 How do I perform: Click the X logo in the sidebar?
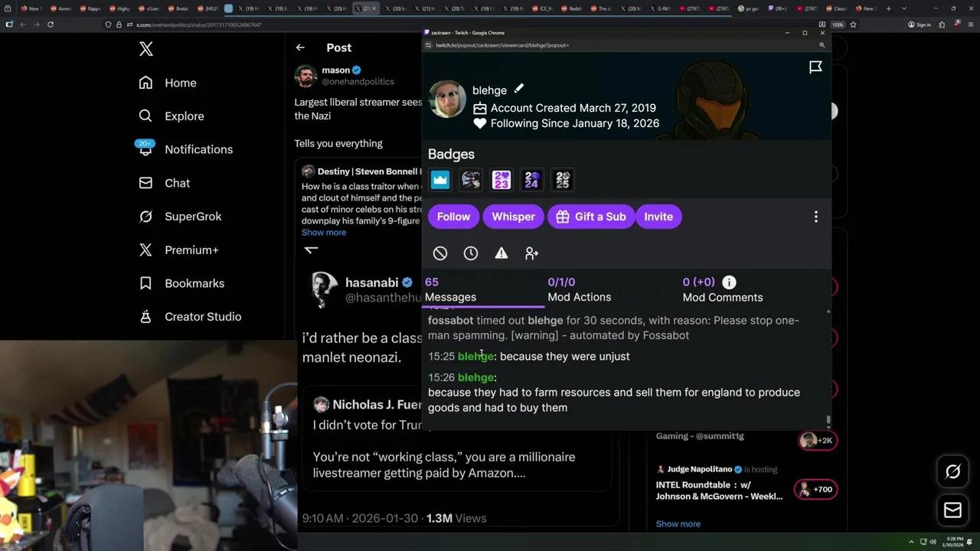pos(146,49)
